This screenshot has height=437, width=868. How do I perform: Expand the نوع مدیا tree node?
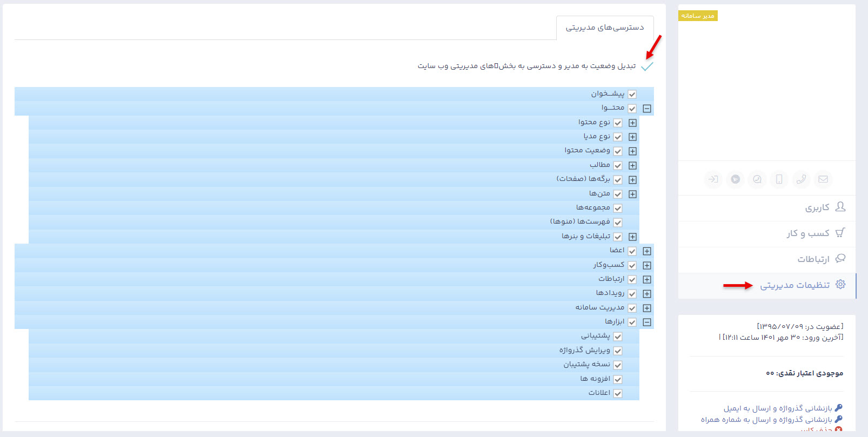click(x=632, y=137)
